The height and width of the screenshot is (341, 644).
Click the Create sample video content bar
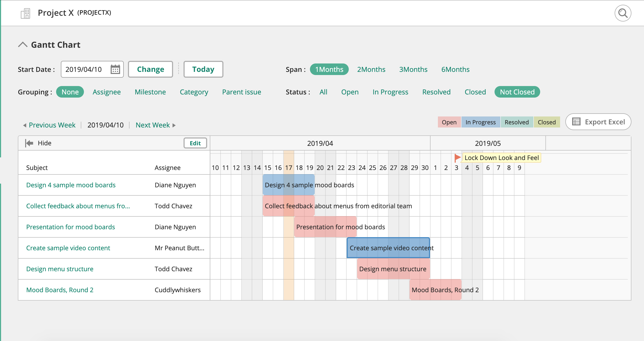388,248
